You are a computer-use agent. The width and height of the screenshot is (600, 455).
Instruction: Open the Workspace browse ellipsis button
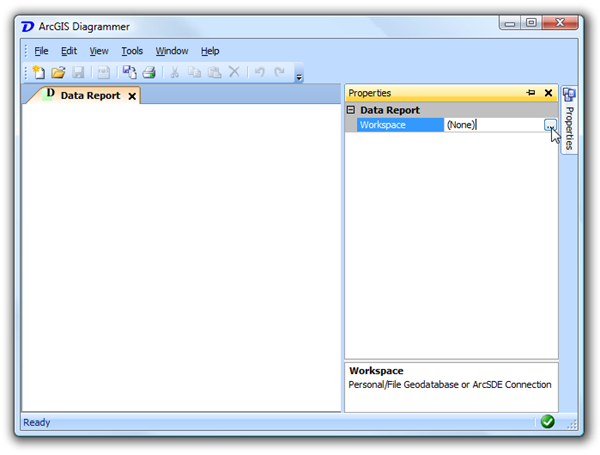click(x=550, y=125)
